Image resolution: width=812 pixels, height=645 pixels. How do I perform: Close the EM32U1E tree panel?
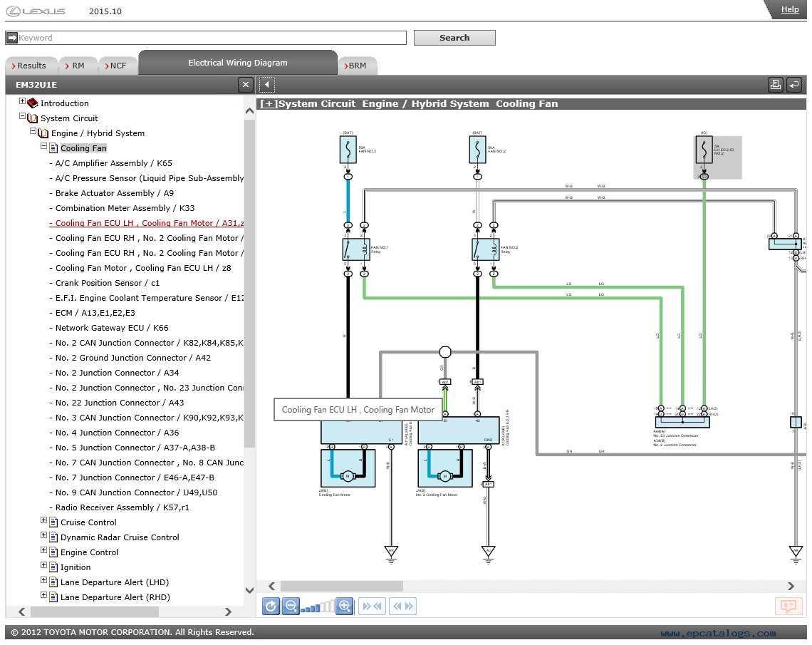pos(246,84)
